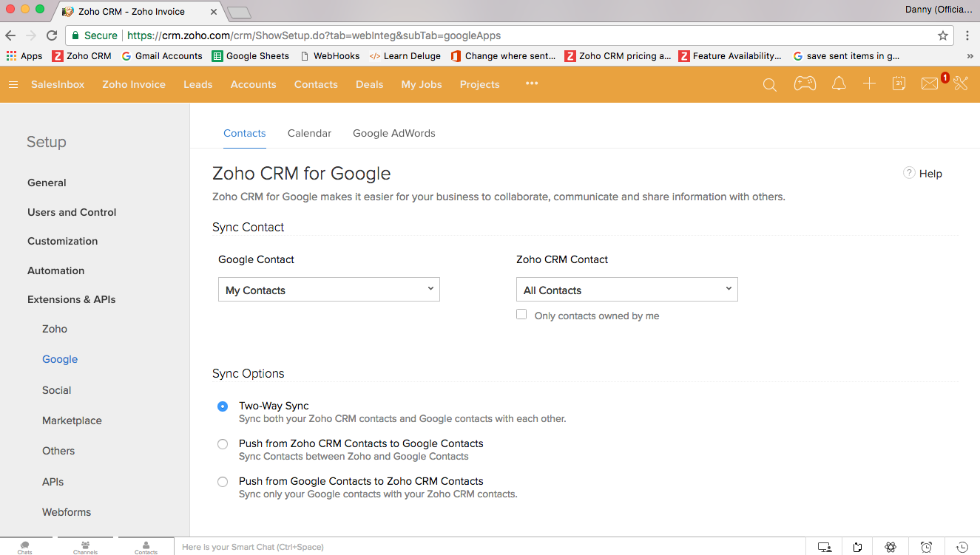The image size is (980, 555).
Task: Open the Projects module
Action: click(480, 84)
